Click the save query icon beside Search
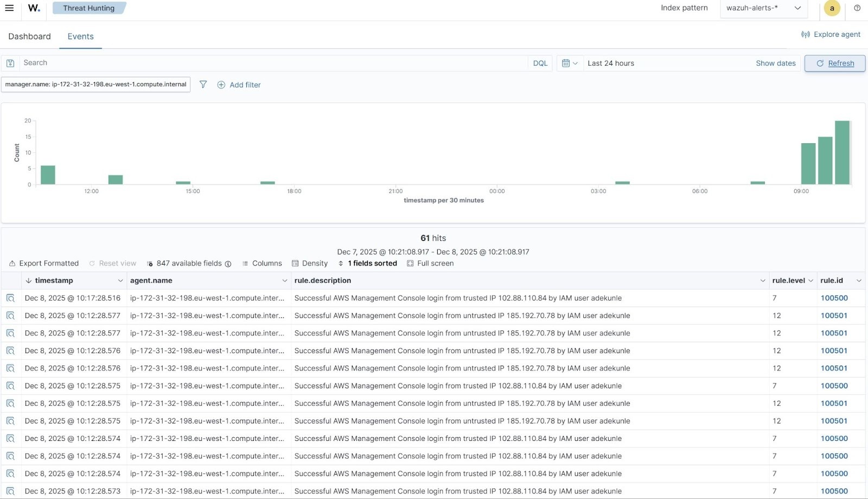Image resolution: width=868 pixels, height=499 pixels. pos(10,63)
